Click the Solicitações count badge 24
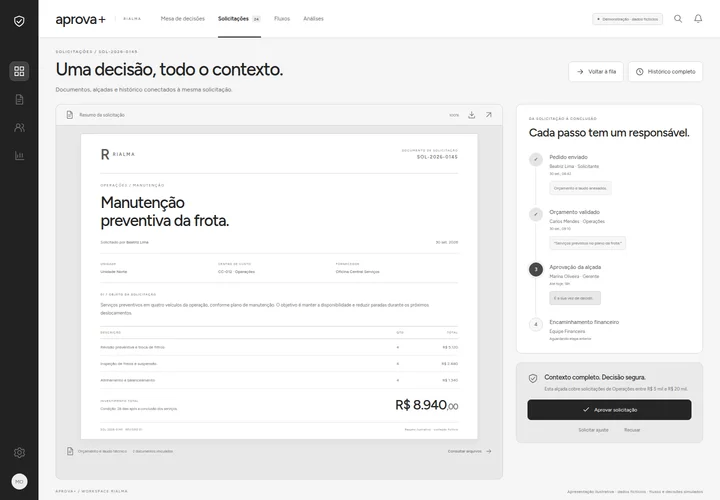The image size is (720, 500). [x=256, y=19]
